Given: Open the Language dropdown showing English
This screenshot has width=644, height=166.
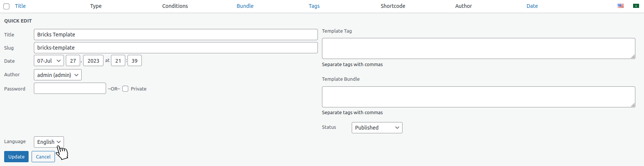Looking at the screenshot, I should click(x=49, y=142).
